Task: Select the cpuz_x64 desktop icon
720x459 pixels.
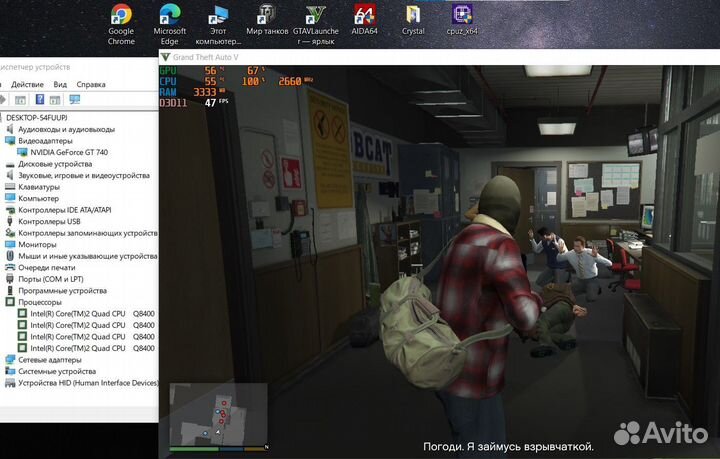Action: point(462,17)
